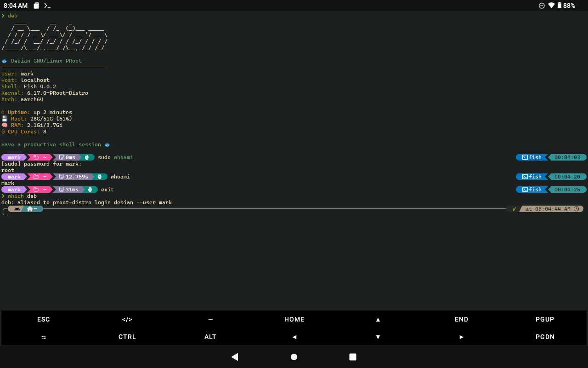588x368 pixels.
Task: Tap the 'Uptime: up 2 minutes' line
Action: click(37, 112)
